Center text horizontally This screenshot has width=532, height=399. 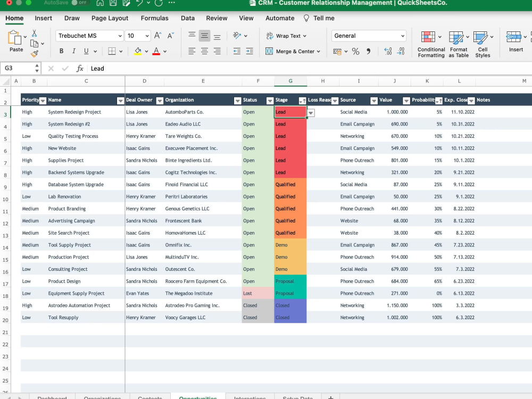[204, 51]
